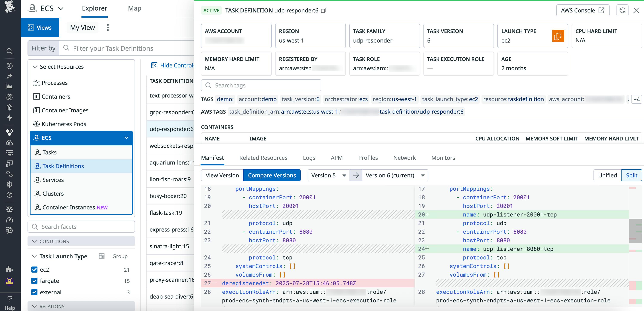Viewport: 644px width, 311px height.
Task: Collapse the Task Launch Type facet section
Action: [34, 256]
